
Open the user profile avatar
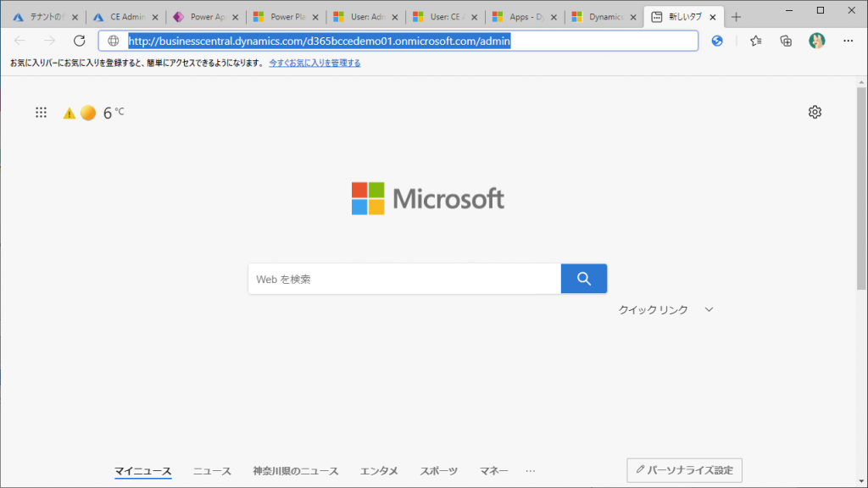[816, 41]
